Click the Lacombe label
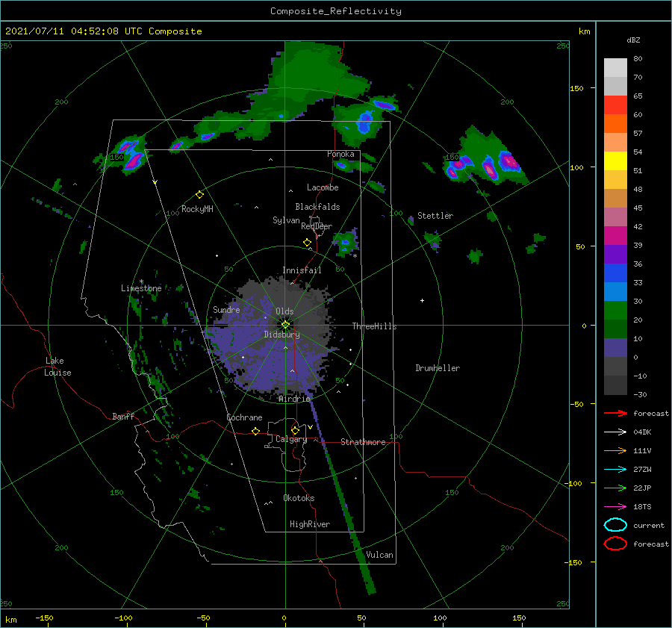Screen dimensions: 672x628 [323, 187]
